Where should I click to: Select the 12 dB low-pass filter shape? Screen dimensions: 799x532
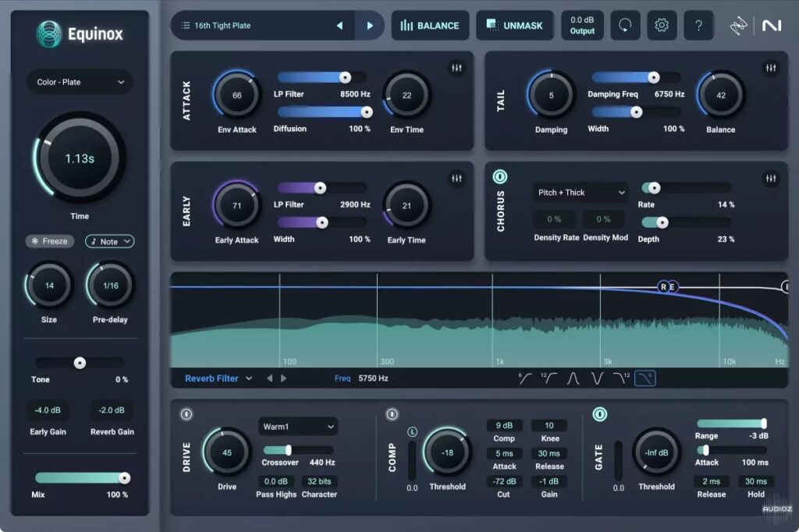coord(621,378)
